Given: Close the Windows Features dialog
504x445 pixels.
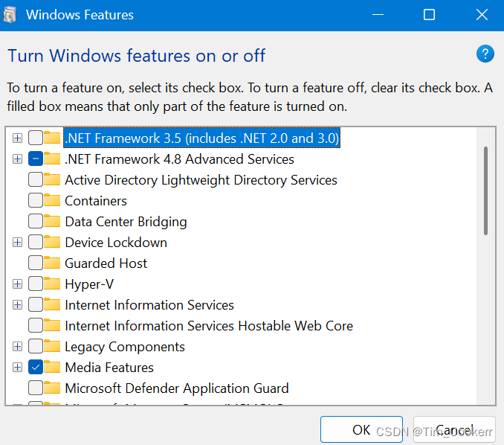Looking at the screenshot, I should [x=482, y=15].
